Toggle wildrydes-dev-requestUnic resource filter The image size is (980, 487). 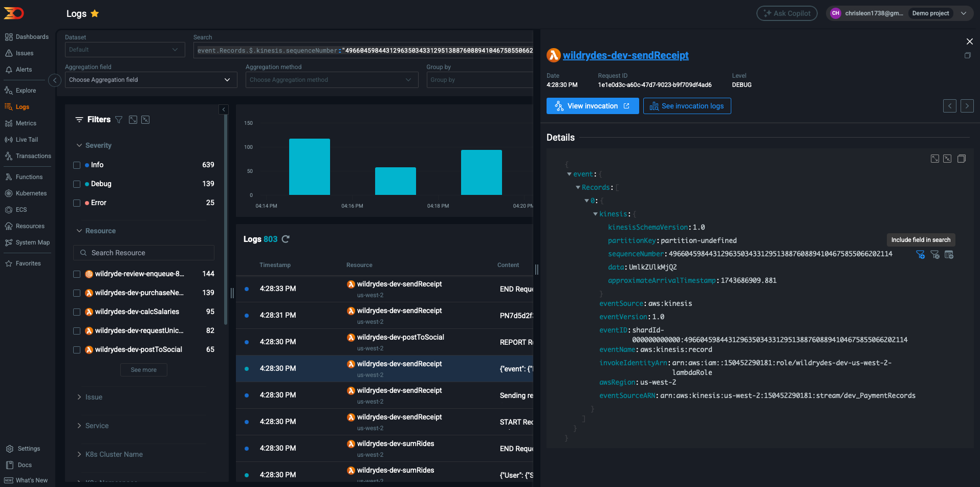[x=77, y=331]
